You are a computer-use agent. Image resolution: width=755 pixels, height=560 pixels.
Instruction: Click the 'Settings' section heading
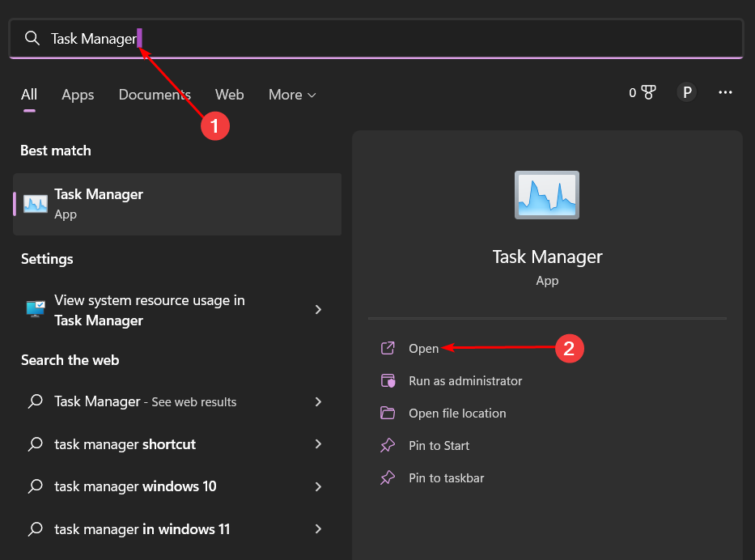coord(47,259)
